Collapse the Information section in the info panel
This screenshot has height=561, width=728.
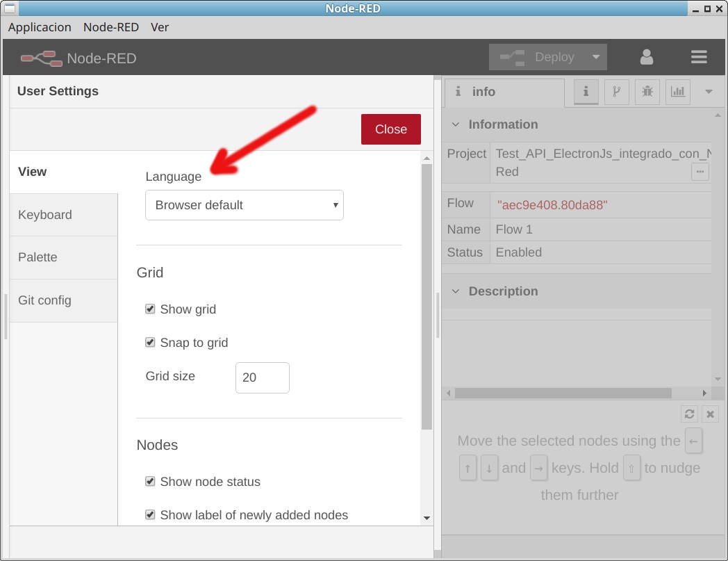coord(455,124)
